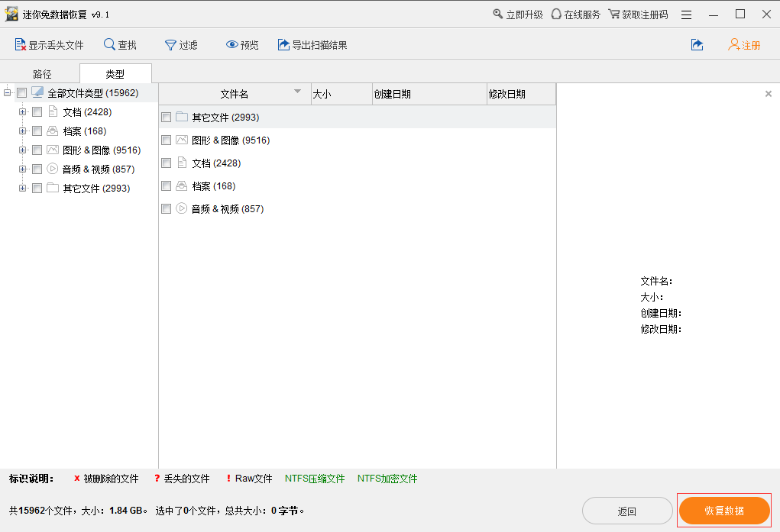This screenshot has height=532, width=780.
Task: Check tree checkbox for 其它文件 (2993)
Action: tap(37, 188)
